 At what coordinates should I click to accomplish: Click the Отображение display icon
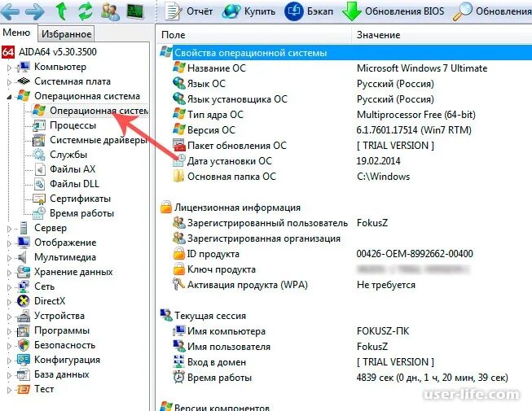pyautogui.click(x=24, y=243)
